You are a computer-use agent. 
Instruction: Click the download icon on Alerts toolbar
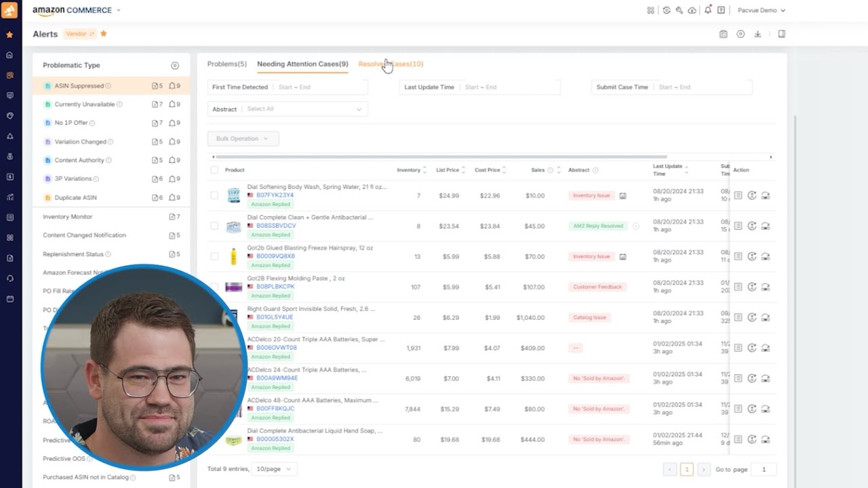pos(757,34)
